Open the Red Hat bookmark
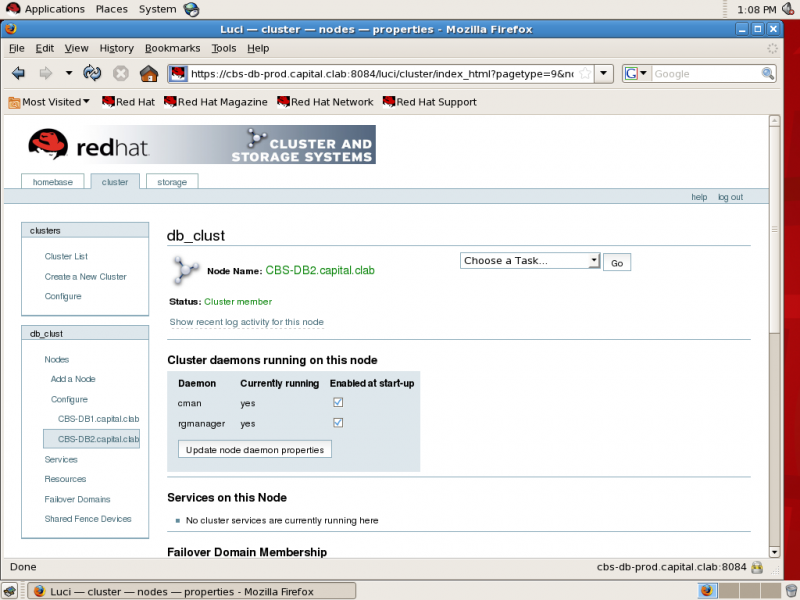Screen dimensions: 800x600 pos(128,102)
